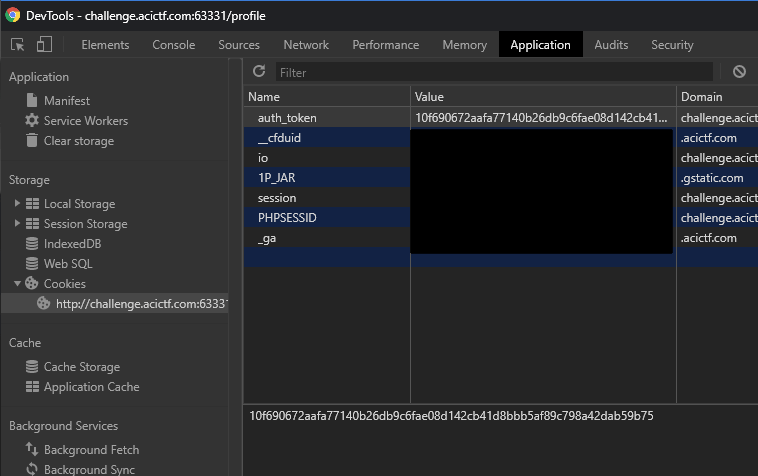Switch to the Console tab
Viewport: 758px width, 476px height.
click(x=174, y=45)
